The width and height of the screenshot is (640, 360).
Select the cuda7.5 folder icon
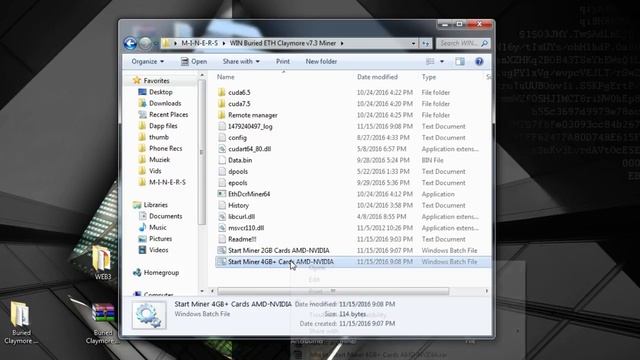tap(222, 104)
